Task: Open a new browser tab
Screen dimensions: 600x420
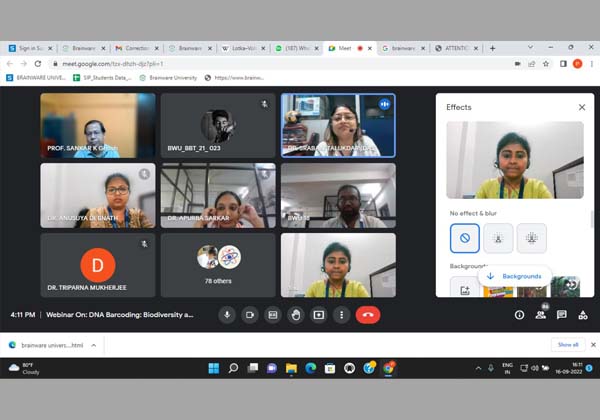Action: [x=492, y=48]
